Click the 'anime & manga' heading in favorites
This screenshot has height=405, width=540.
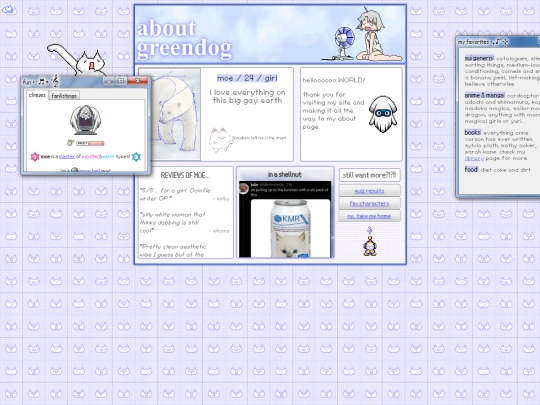coord(485,95)
